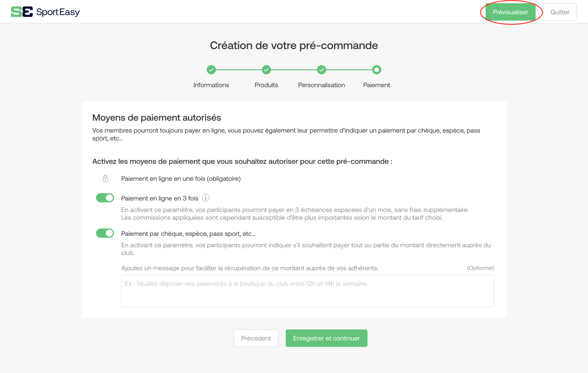Open the Informations step label
The image size is (588, 373).
(x=211, y=85)
